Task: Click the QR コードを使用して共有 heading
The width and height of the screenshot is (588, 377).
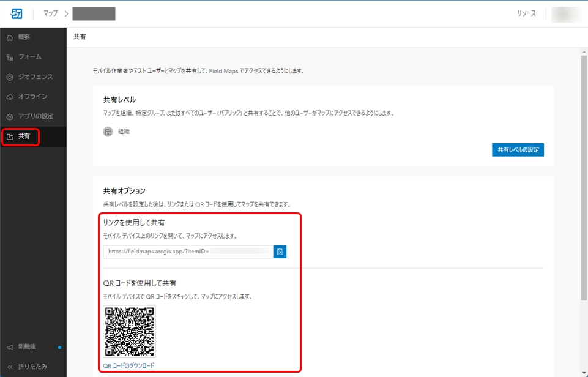Action: 140,283
